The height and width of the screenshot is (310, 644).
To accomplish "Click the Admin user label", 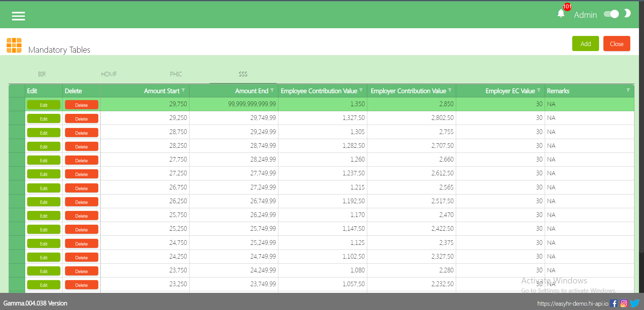I will click(585, 15).
